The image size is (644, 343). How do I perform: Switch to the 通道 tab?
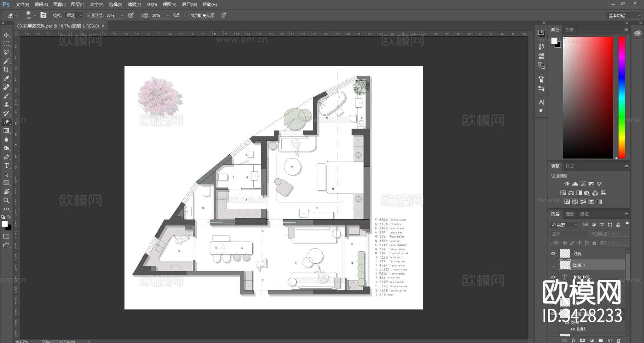coord(570,214)
